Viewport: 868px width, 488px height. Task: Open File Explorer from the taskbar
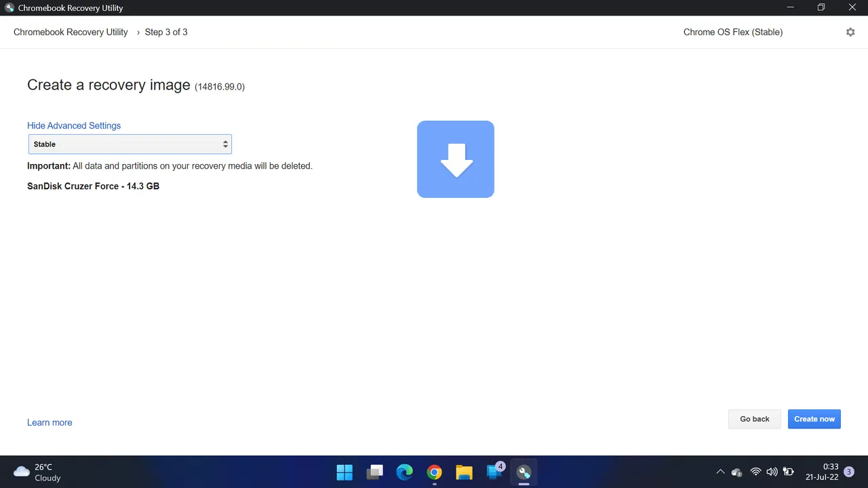tap(464, 472)
